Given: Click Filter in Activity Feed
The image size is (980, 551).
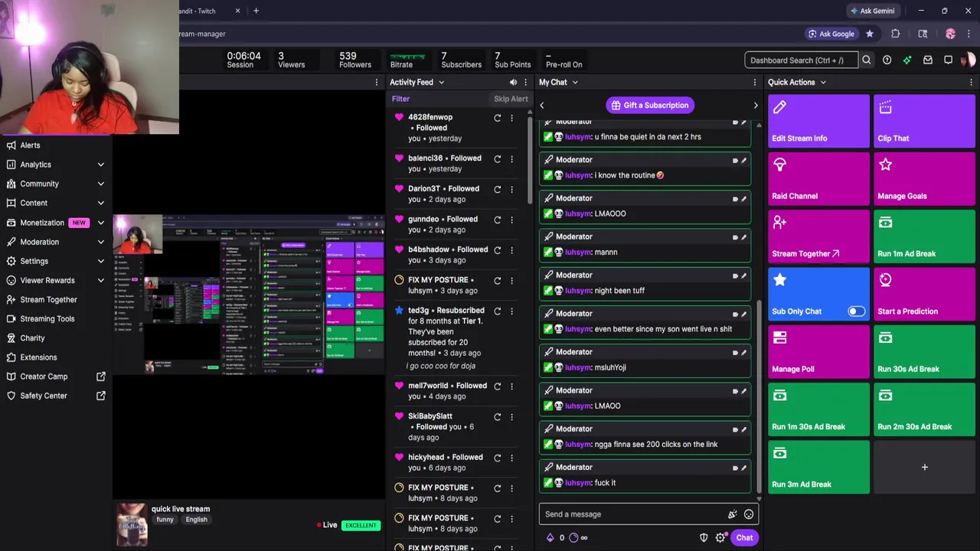Looking at the screenshot, I should point(400,99).
